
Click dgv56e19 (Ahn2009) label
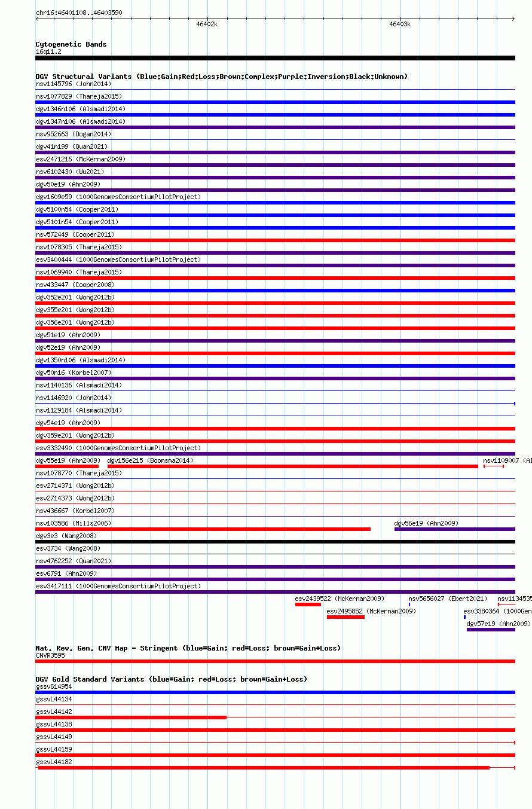point(426,523)
